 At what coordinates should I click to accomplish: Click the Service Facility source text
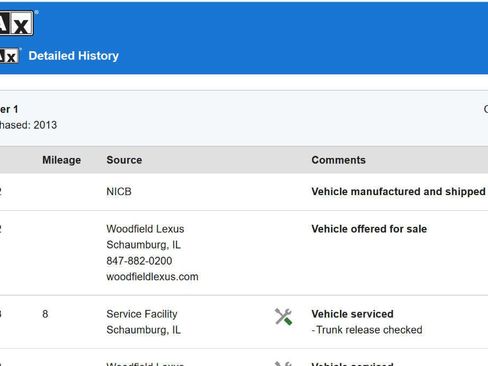[x=142, y=314]
